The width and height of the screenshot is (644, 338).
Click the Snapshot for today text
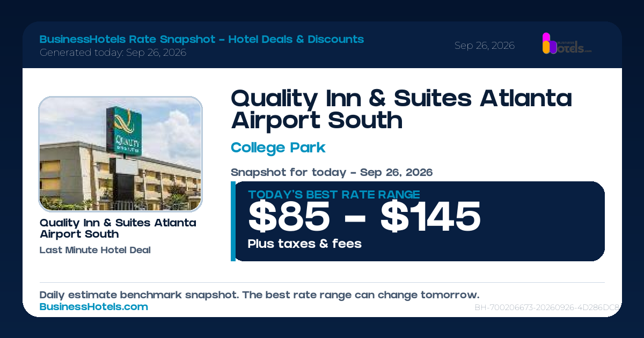332,173
